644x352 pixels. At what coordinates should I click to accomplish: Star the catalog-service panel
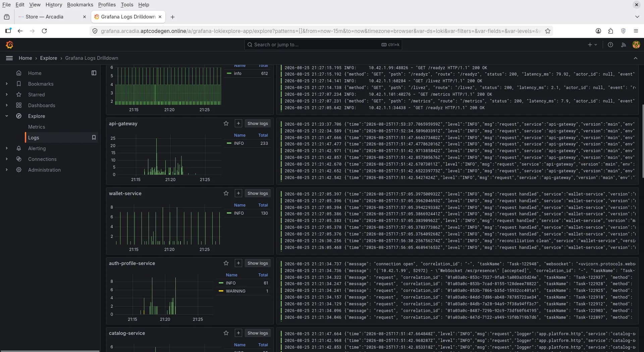pyautogui.click(x=226, y=333)
